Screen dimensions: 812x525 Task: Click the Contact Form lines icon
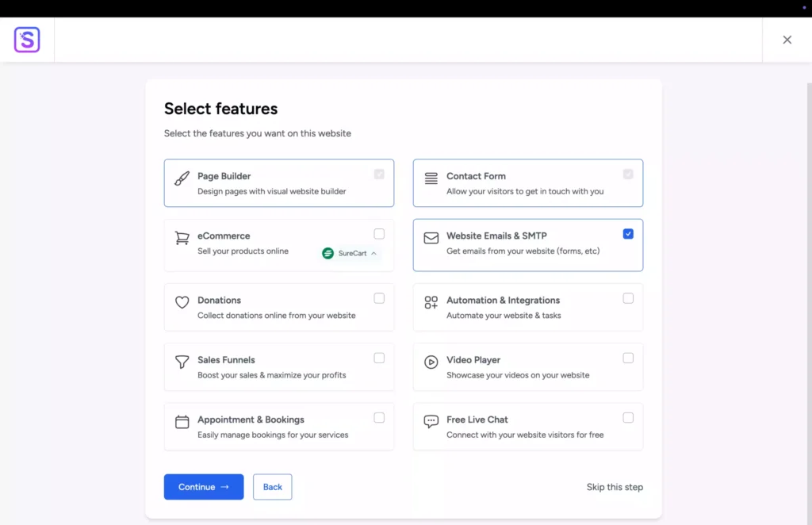coord(431,178)
